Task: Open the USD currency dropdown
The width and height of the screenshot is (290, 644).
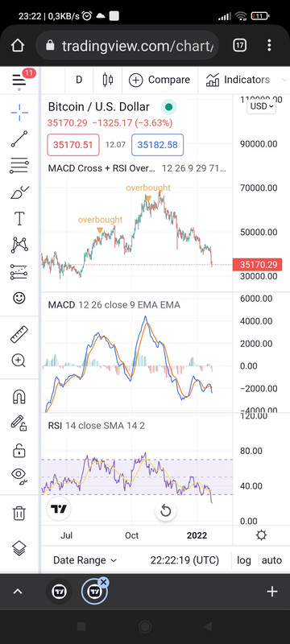Action: click(x=261, y=106)
